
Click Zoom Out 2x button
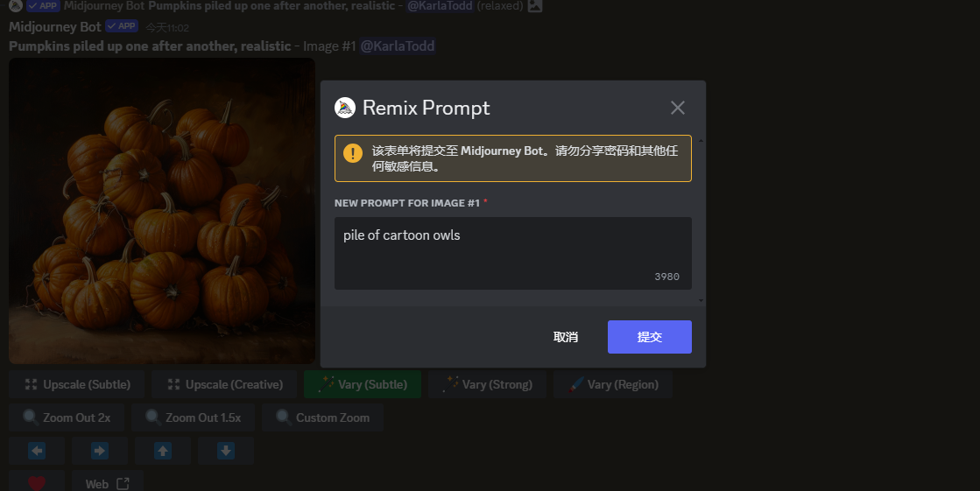tap(67, 417)
